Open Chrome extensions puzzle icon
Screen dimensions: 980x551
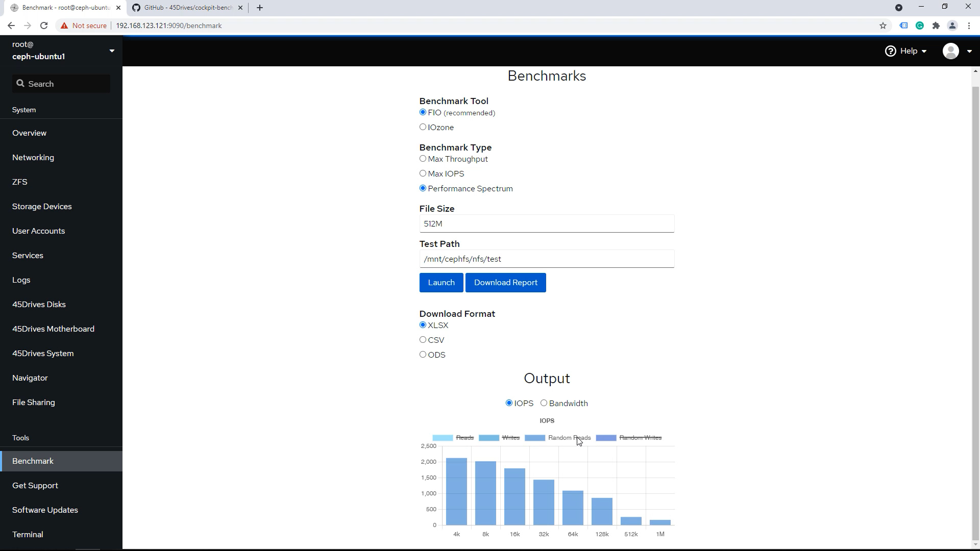(936, 26)
